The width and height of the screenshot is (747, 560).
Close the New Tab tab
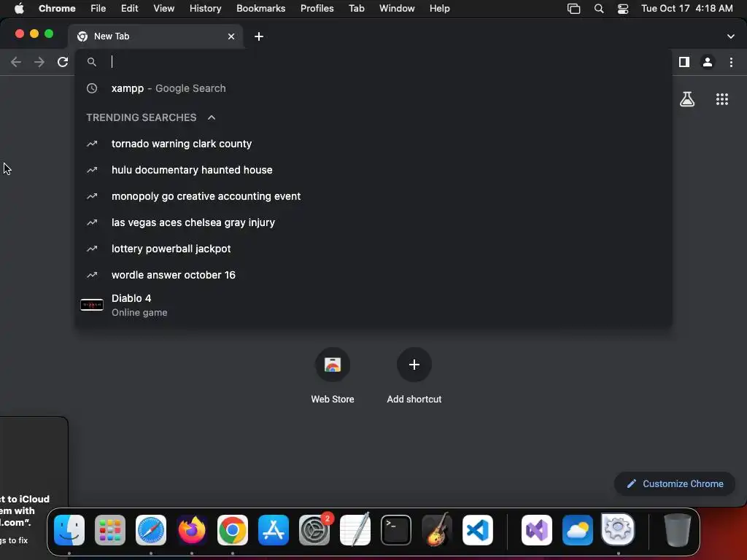coord(231,36)
